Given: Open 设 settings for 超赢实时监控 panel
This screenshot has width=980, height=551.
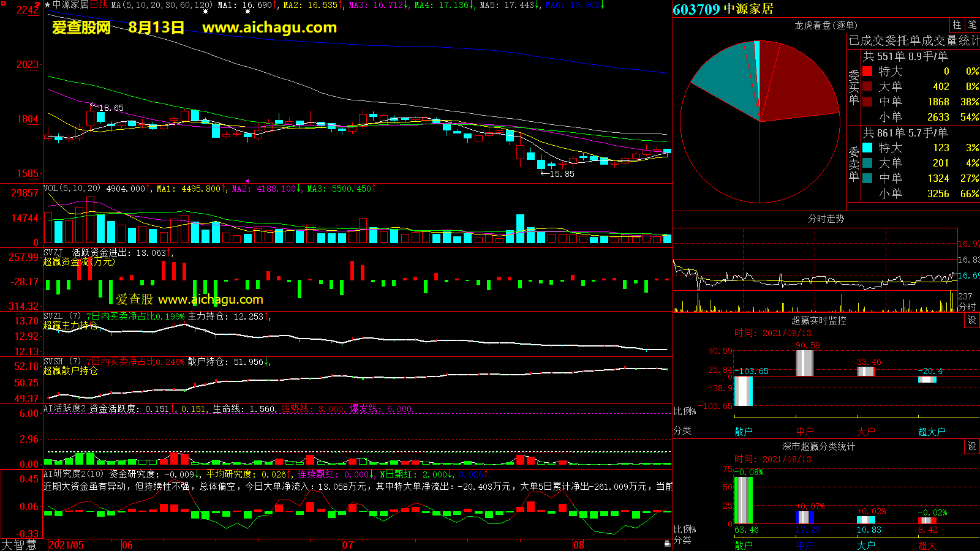Looking at the screenshot, I should [972, 320].
